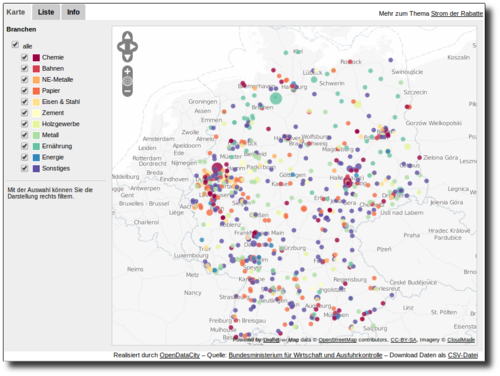Image resolution: width=500 pixels, height=376 pixels.
Task: Pan the map right with arrow control
Action: (134, 47)
